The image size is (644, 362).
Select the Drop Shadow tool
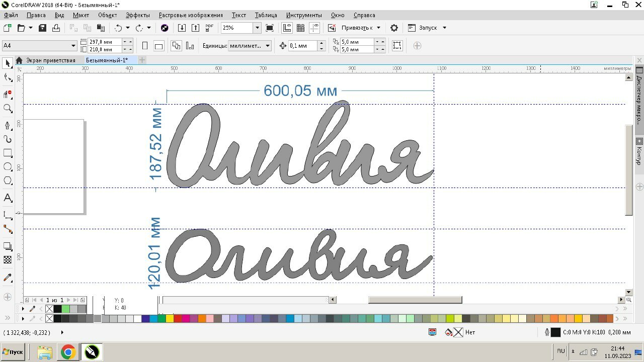(x=8, y=246)
